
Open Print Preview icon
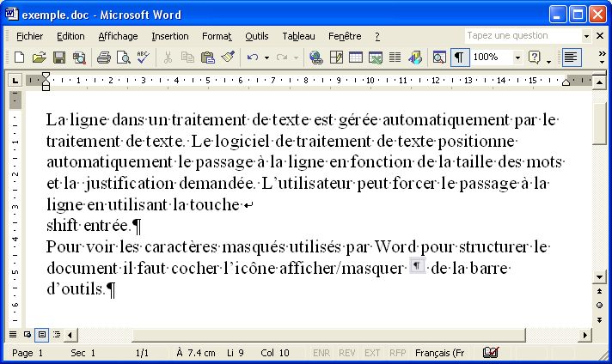pos(124,58)
